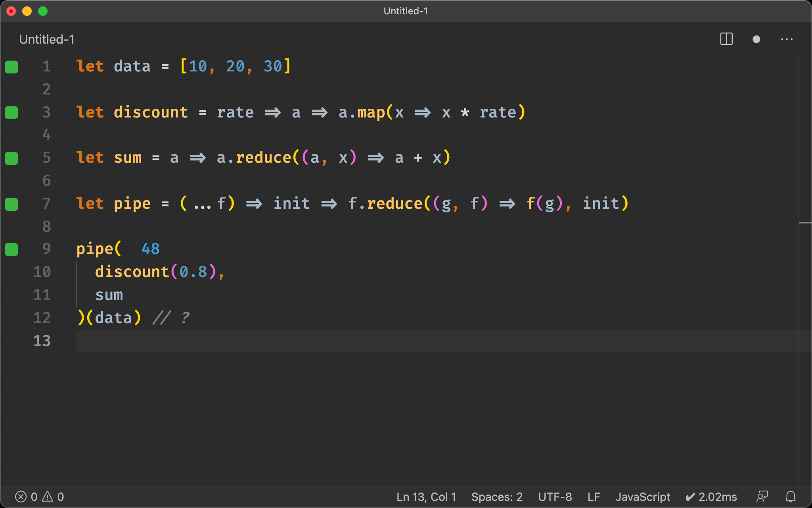Click the word sum on line 11
This screenshot has height=508, width=812.
pos(109,295)
